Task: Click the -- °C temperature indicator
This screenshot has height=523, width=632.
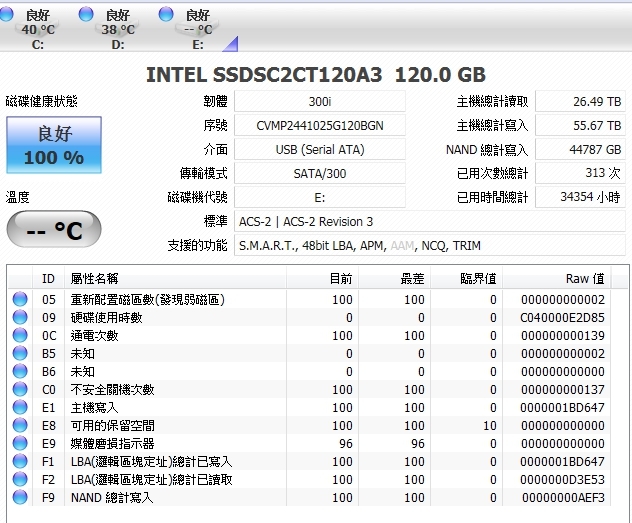Action: point(54,229)
